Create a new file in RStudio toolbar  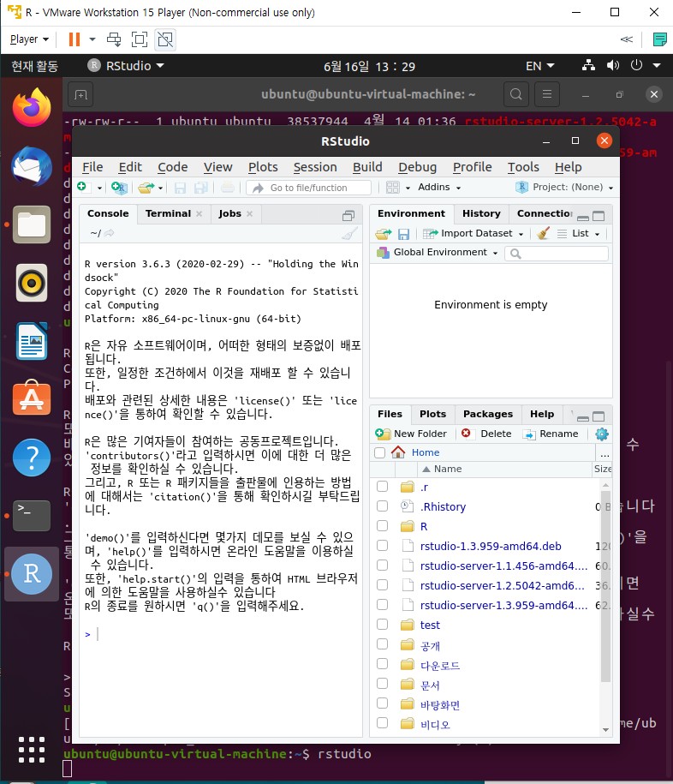[x=82, y=187]
